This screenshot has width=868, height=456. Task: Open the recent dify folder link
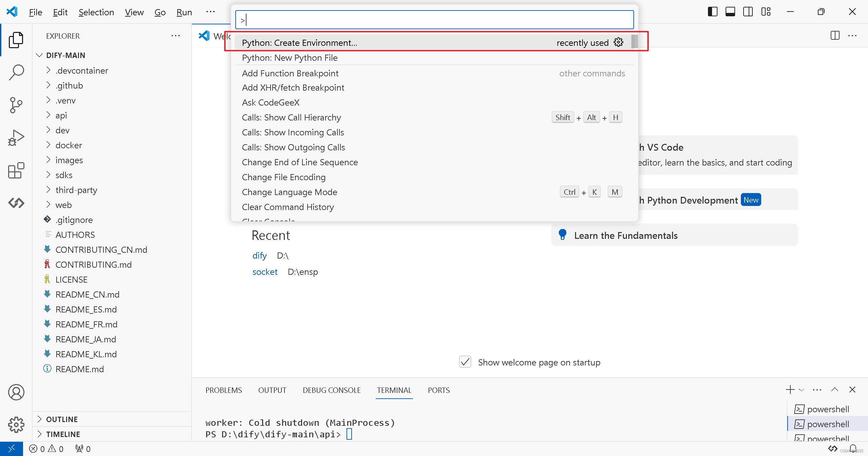click(x=259, y=255)
